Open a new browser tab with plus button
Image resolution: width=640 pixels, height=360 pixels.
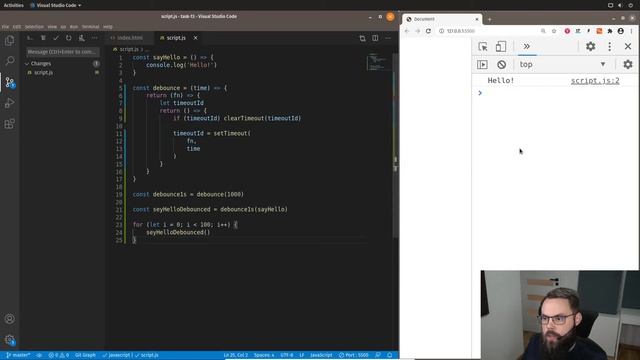click(x=489, y=19)
